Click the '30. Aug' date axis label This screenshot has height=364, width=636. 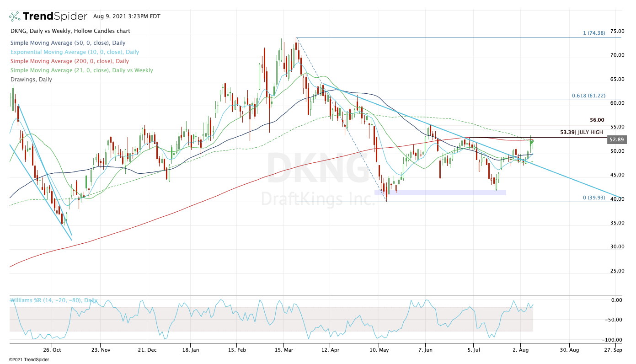coord(569,350)
